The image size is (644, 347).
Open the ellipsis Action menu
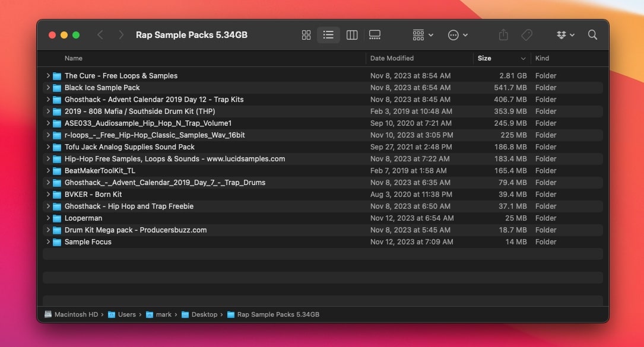click(x=457, y=35)
